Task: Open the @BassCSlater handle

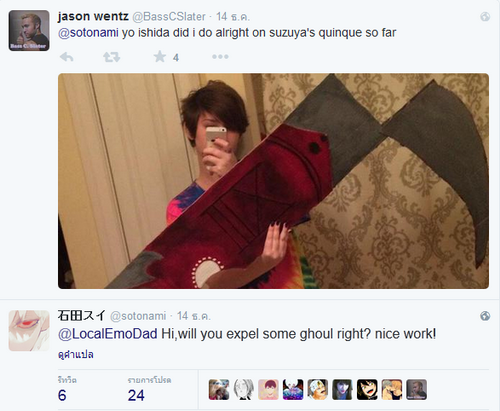Action: pyautogui.click(x=169, y=17)
